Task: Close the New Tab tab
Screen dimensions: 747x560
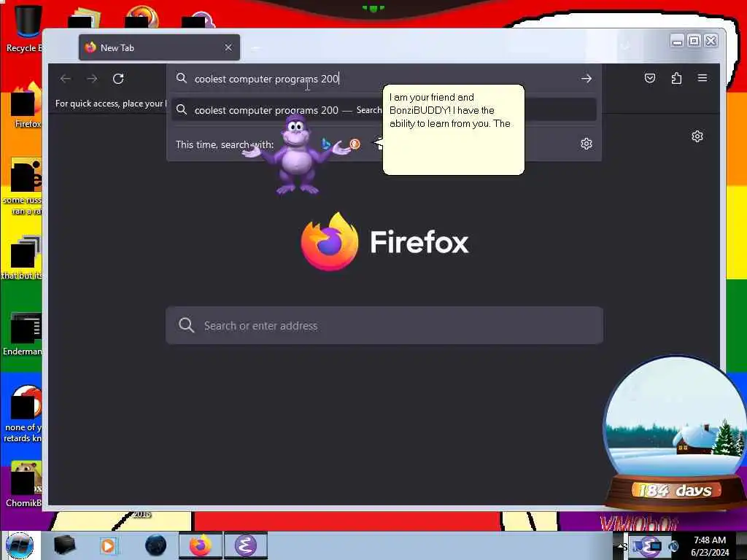Action: coord(228,47)
